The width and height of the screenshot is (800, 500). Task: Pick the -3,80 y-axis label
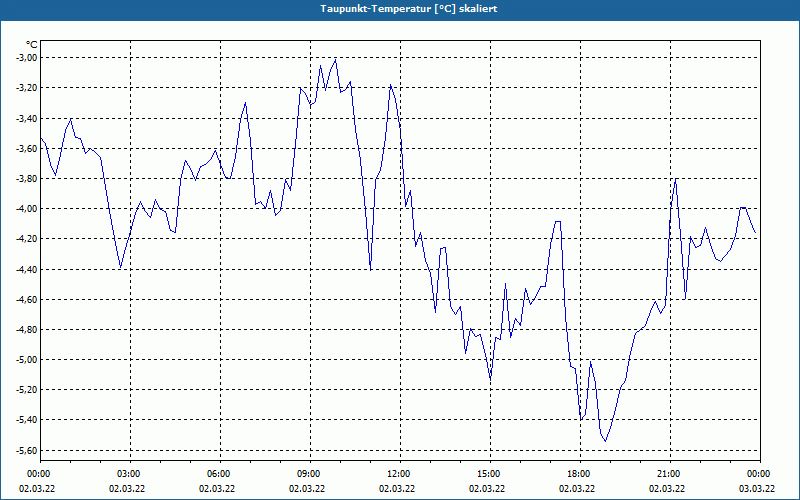click(x=27, y=179)
